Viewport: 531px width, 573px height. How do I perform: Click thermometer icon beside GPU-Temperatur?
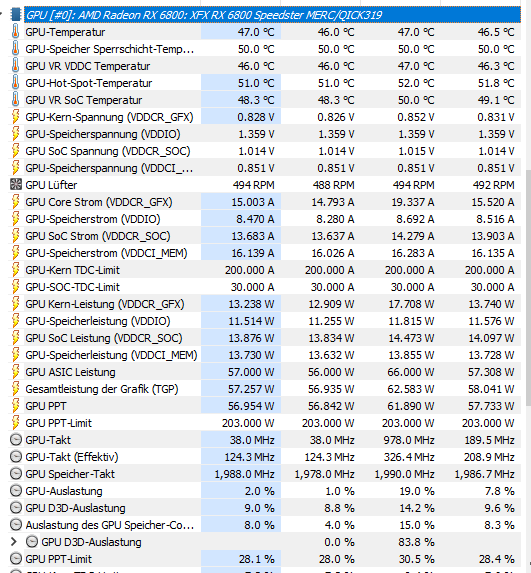[15, 32]
